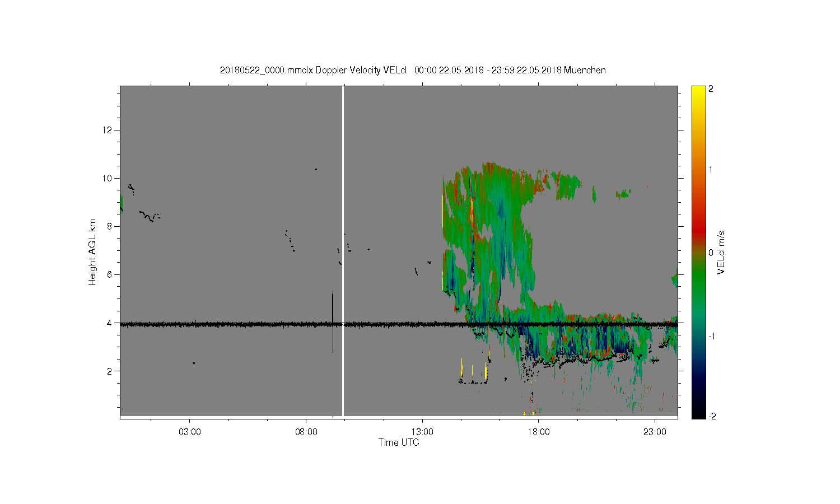Viewport: 840px width, 504px height.
Task: Click the height tick label 4
Action: pyautogui.click(x=111, y=323)
